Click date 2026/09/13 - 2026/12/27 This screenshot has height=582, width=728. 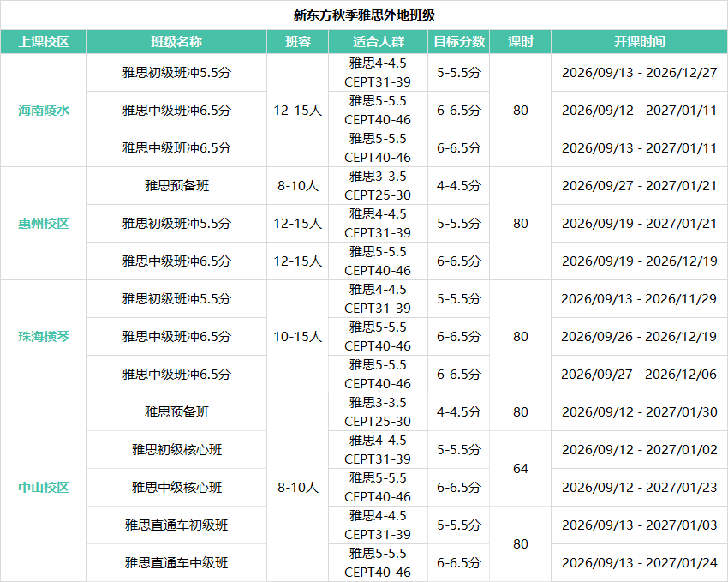click(639, 73)
